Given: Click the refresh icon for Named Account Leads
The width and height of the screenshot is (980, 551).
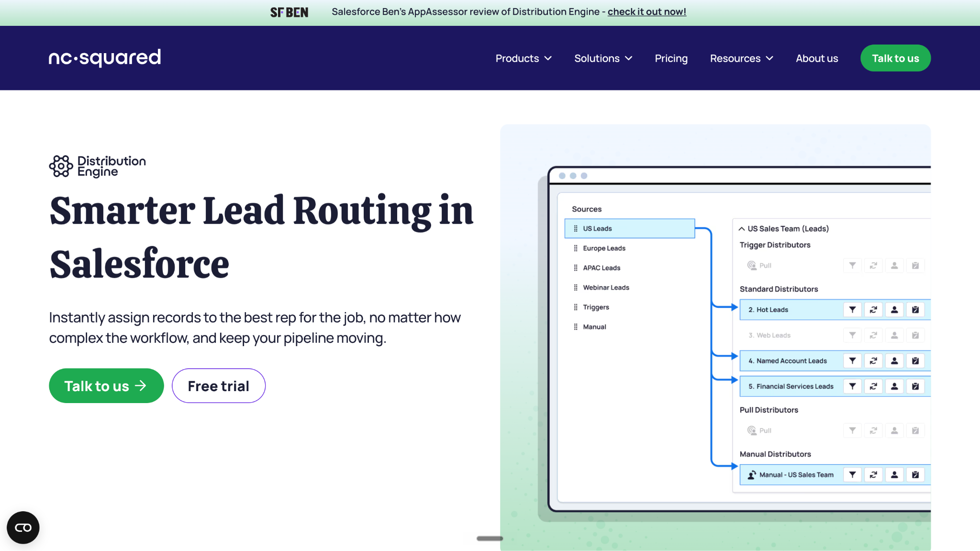Looking at the screenshot, I should tap(873, 361).
